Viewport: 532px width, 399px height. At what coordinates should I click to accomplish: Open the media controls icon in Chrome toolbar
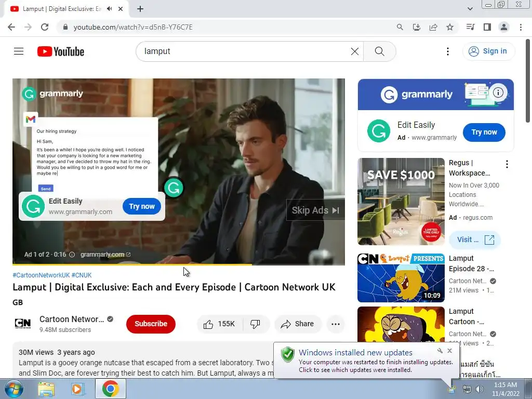(471, 27)
